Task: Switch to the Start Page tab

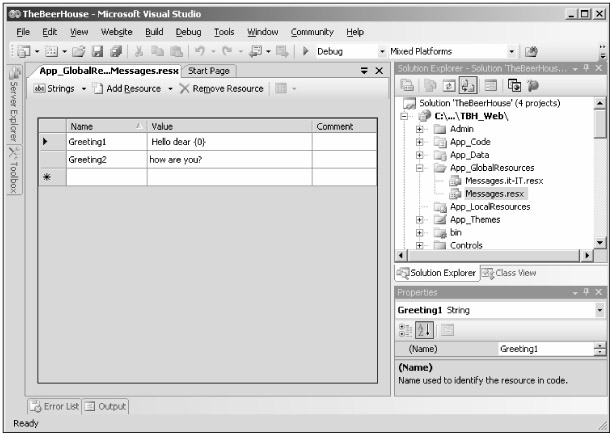Action: coord(208,70)
